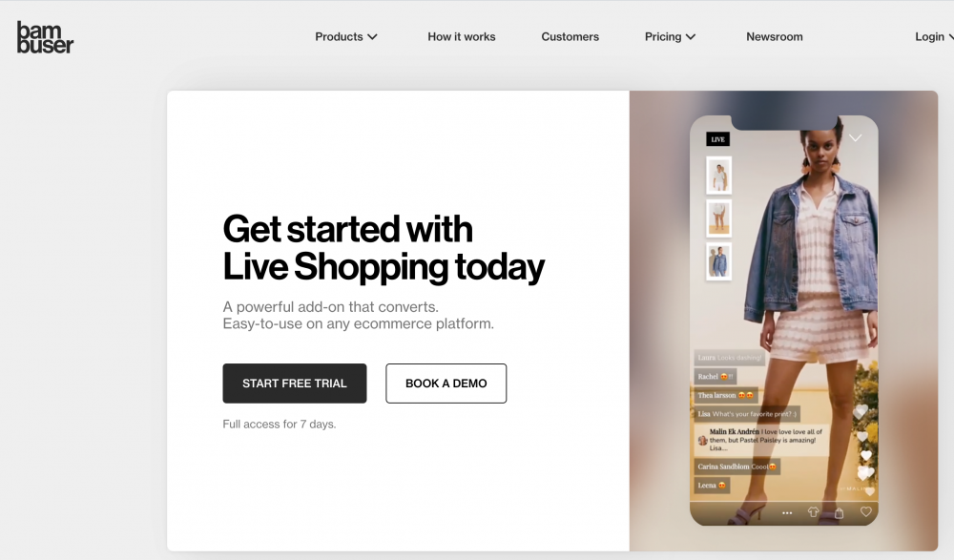954x560 pixels.
Task: Expand the Pricing dropdown menu
Action: [670, 37]
